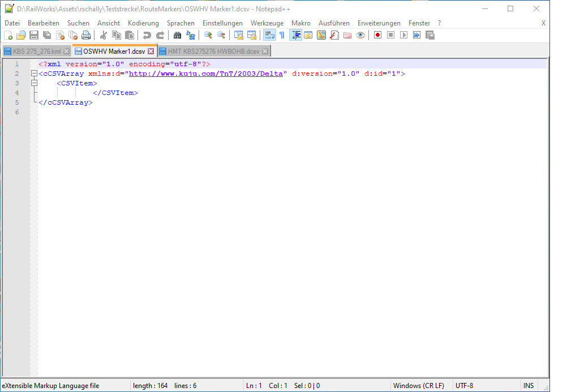
Task: Collapse the CSVItem fold marker
Action: pyautogui.click(x=34, y=83)
